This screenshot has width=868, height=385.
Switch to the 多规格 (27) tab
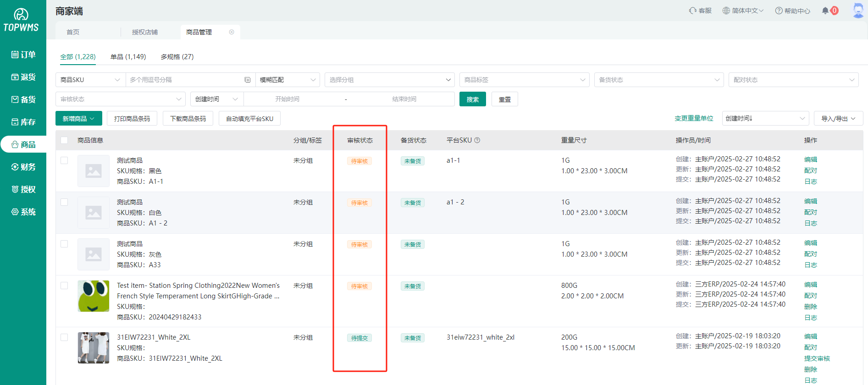coord(177,57)
